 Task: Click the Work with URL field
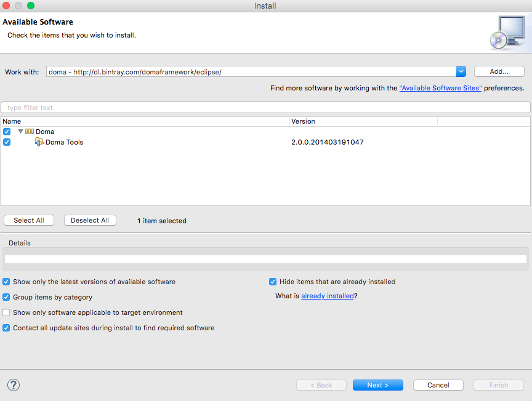pyautogui.click(x=251, y=71)
